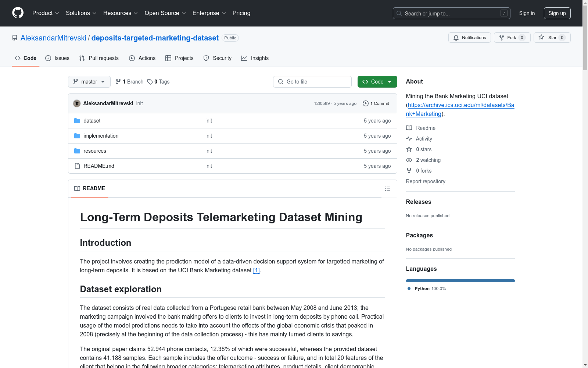Click the Search or jump to field
This screenshot has height=368, width=588.
click(452, 13)
